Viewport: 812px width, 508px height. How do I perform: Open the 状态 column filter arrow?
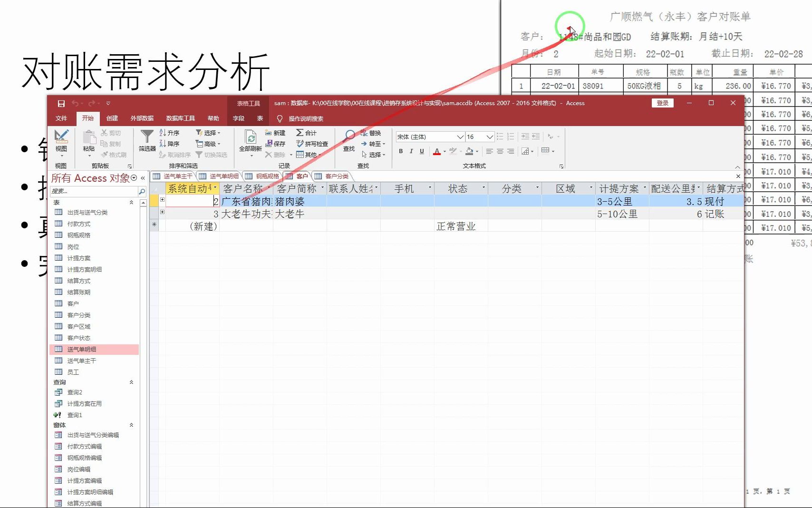click(x=484, y=188)
